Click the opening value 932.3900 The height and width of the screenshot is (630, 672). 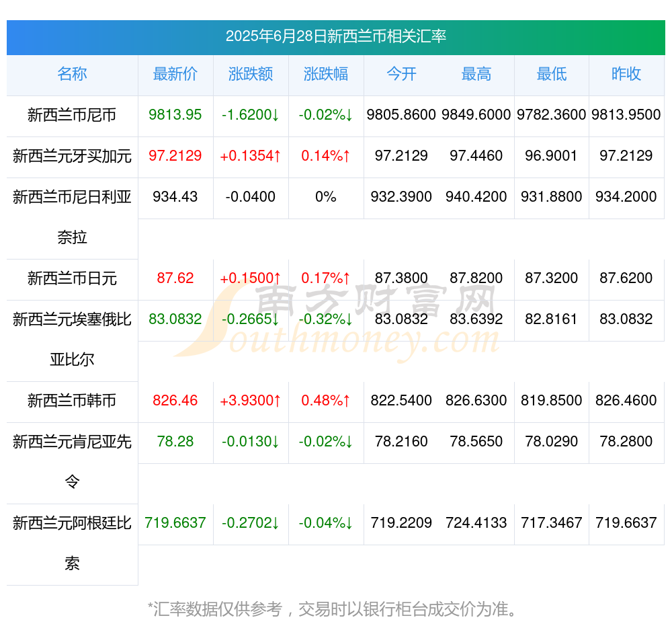pos(401,197)
